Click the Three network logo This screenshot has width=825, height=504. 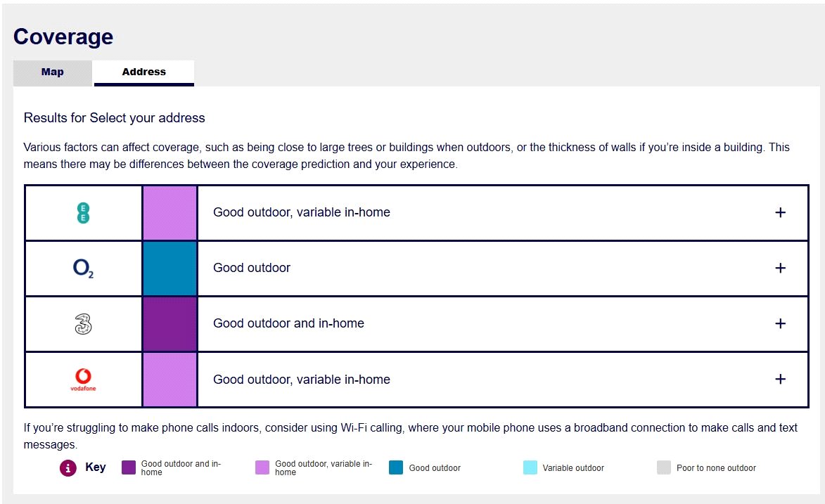pyautogui.click(x=83, y=324)
